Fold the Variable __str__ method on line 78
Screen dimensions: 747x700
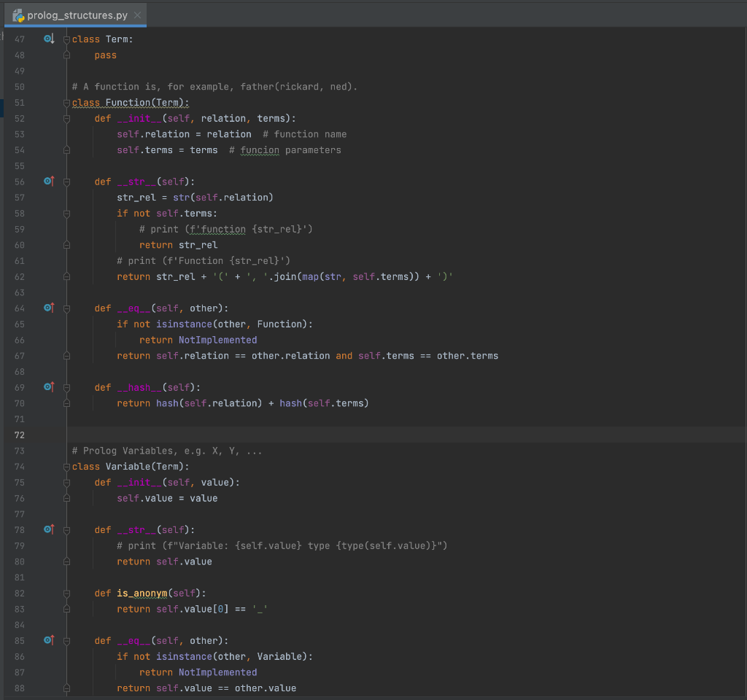pyautogui.click(x=66, y=530)
